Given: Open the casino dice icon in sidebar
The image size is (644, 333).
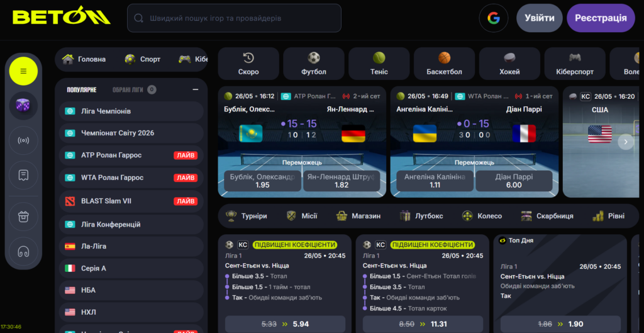Looking at the screenshot, I should pos(23,106).
